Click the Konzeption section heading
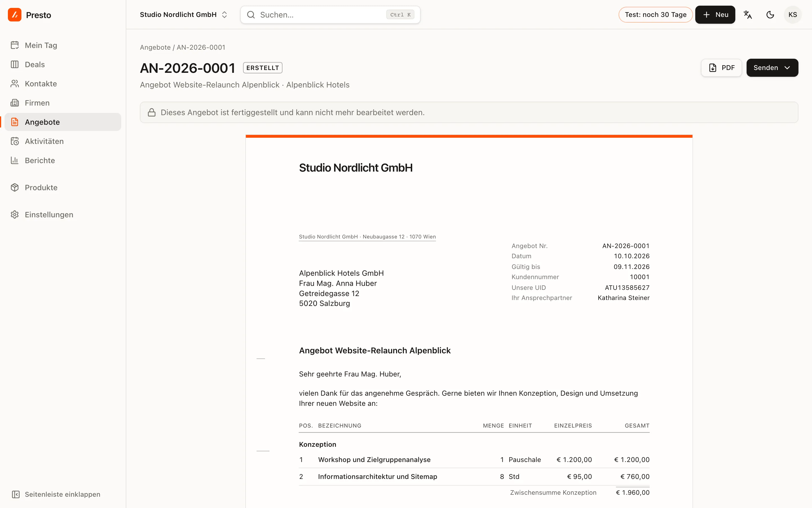 point(317,444)
